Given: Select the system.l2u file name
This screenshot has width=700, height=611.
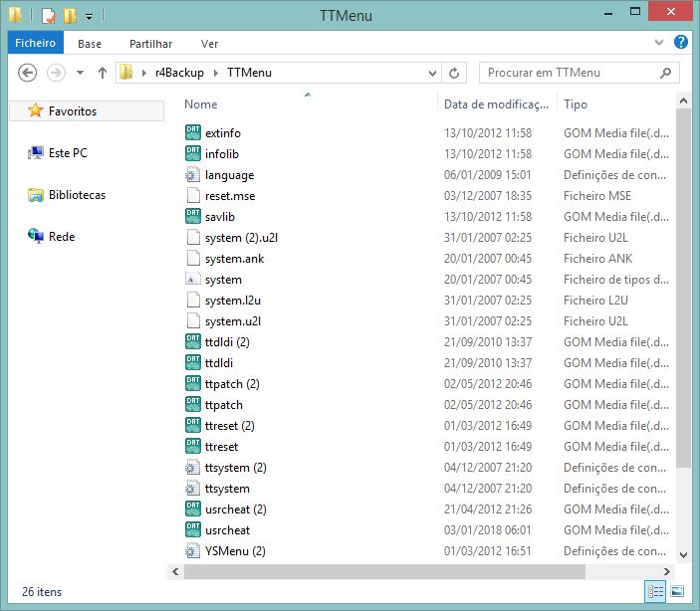Looking at the screenshot, I should 233,301.
